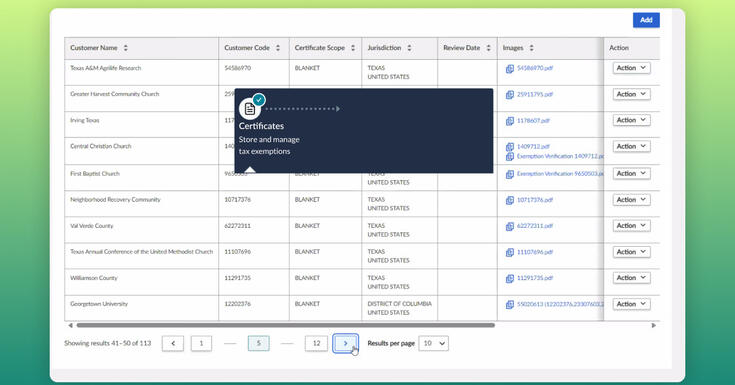Viewport: 735px width, 385px height.
Task: Click the Certificates document icon in tooltip
Action: [250, 109]
